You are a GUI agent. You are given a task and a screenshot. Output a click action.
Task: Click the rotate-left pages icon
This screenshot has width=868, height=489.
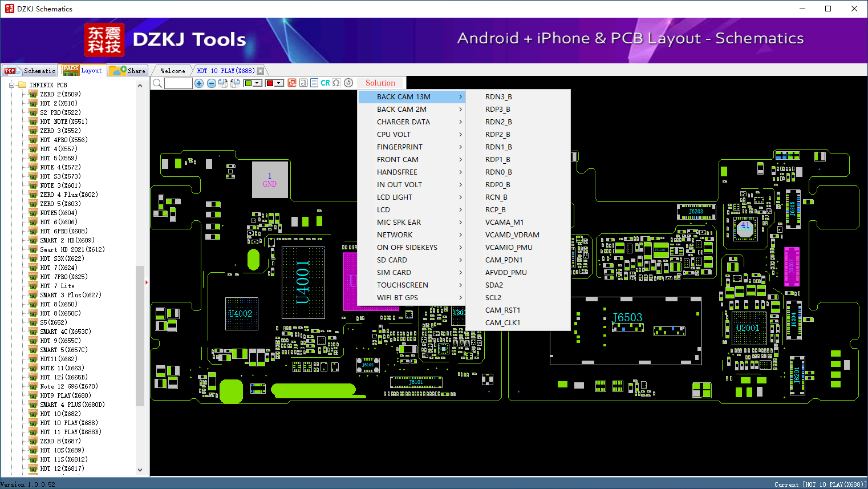235,83
